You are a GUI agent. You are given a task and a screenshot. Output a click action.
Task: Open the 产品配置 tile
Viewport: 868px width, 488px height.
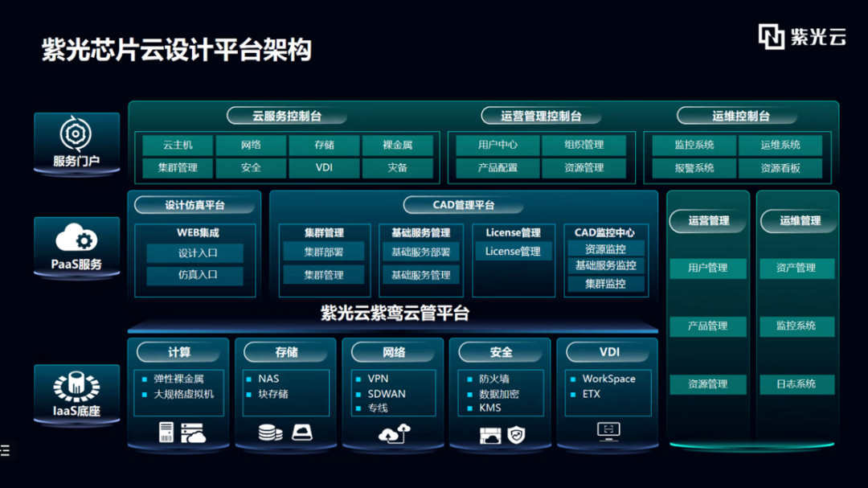pos(497,168)
